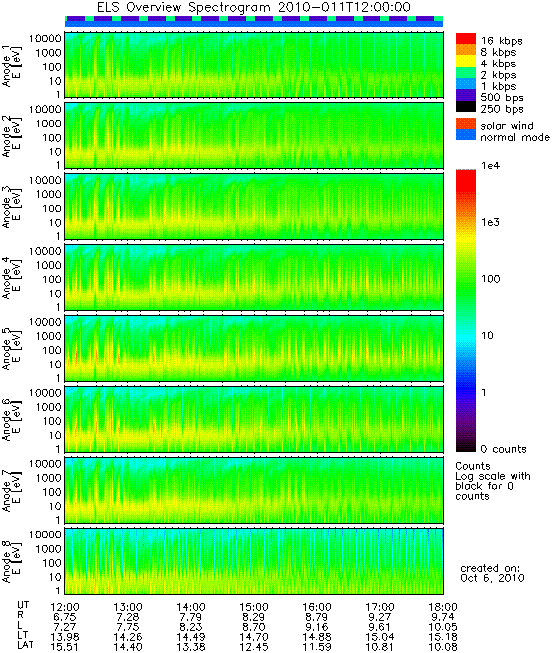Click the 'normal mode' legend label
This screenshot has width=552, height=653.
point(515,137)
